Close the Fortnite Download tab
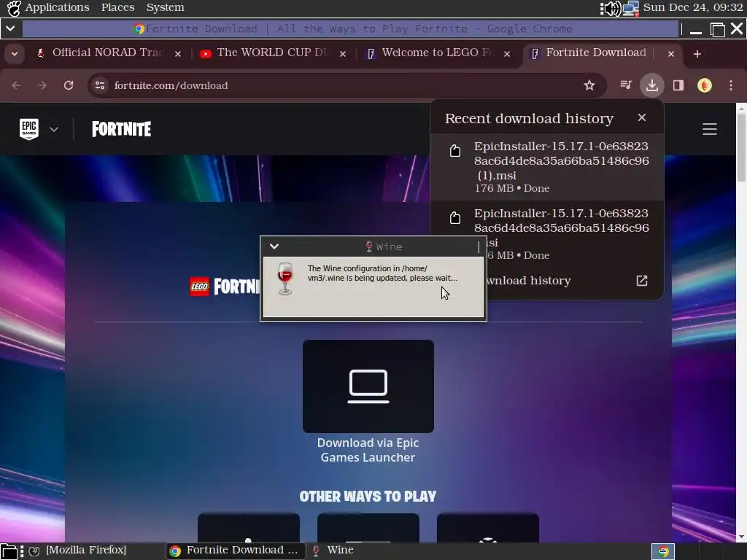The height and width of the screenshot is (560, 747). 671,54
